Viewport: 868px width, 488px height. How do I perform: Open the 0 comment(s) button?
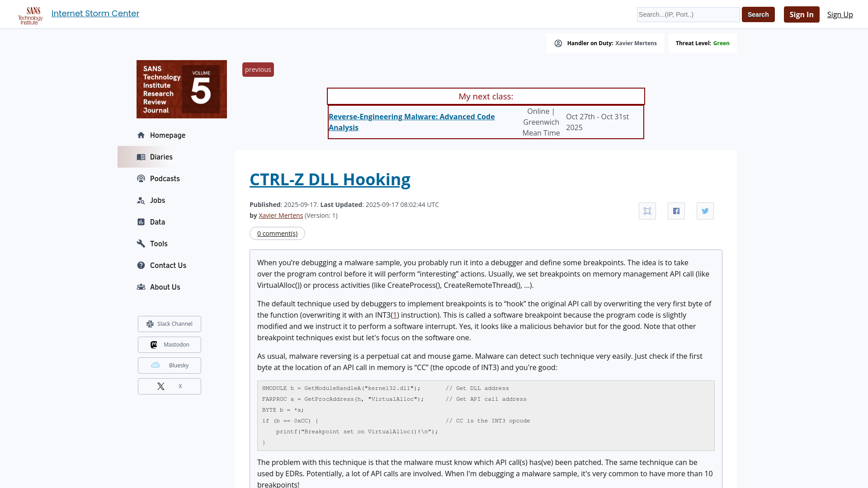[277, 234]
